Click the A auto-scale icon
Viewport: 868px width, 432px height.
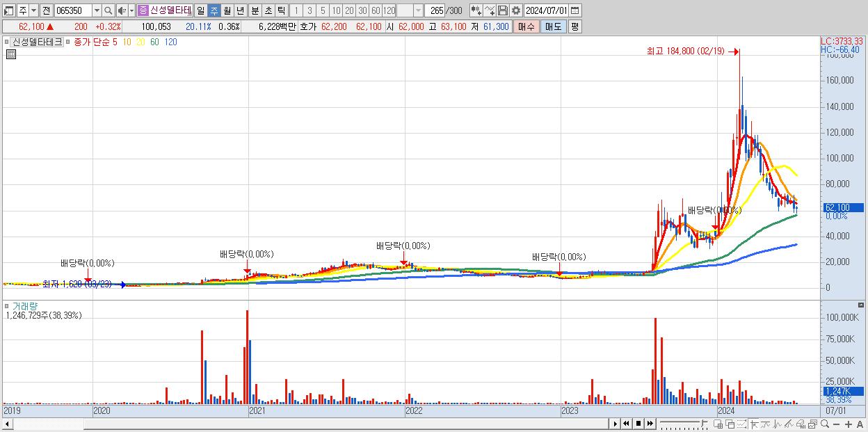click(860, 424)
